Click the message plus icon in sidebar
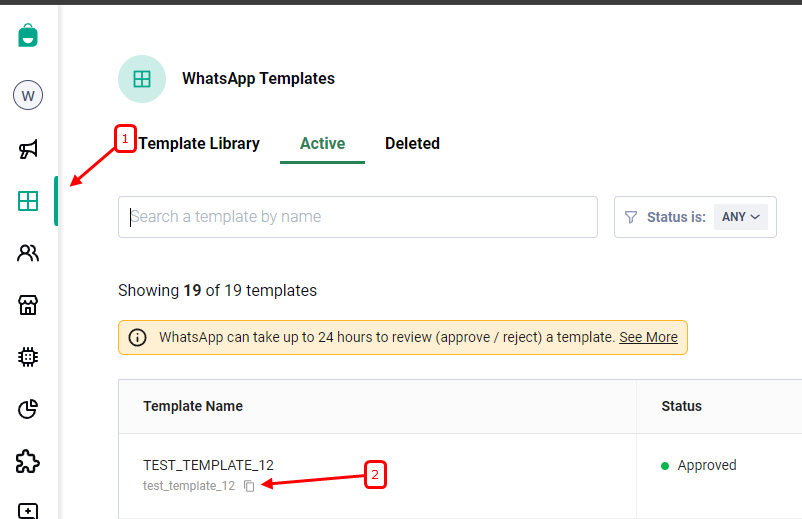Image resolution: width=802 pixels, height=519 pixels. pyautogui.click(x=28, y=510)
